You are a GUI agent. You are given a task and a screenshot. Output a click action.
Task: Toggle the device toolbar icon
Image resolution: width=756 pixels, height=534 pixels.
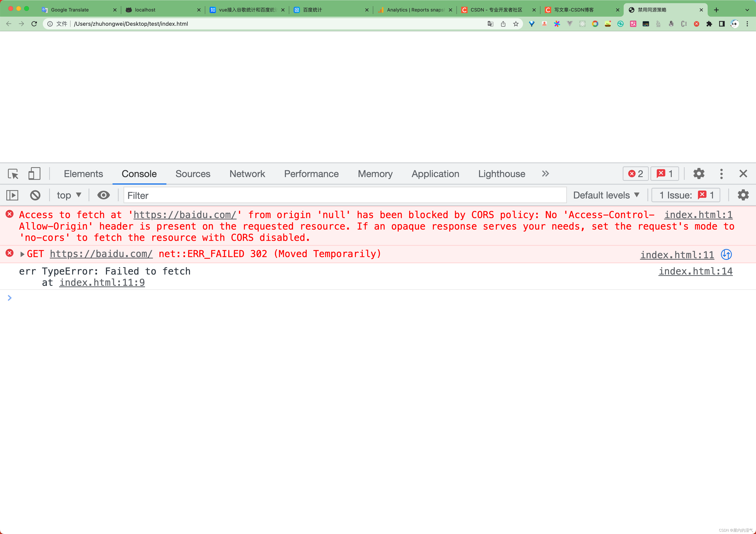coord(34,174)
